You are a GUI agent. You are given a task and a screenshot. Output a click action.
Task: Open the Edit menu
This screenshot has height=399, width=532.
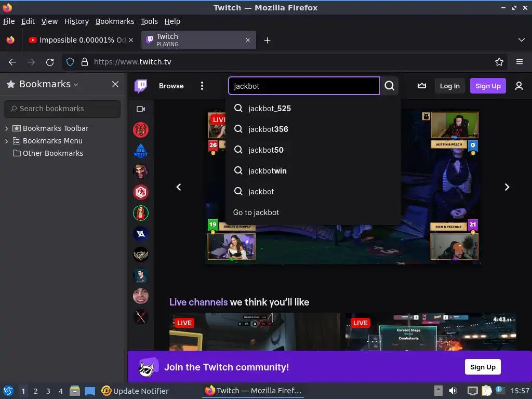(x=28, y=21)
